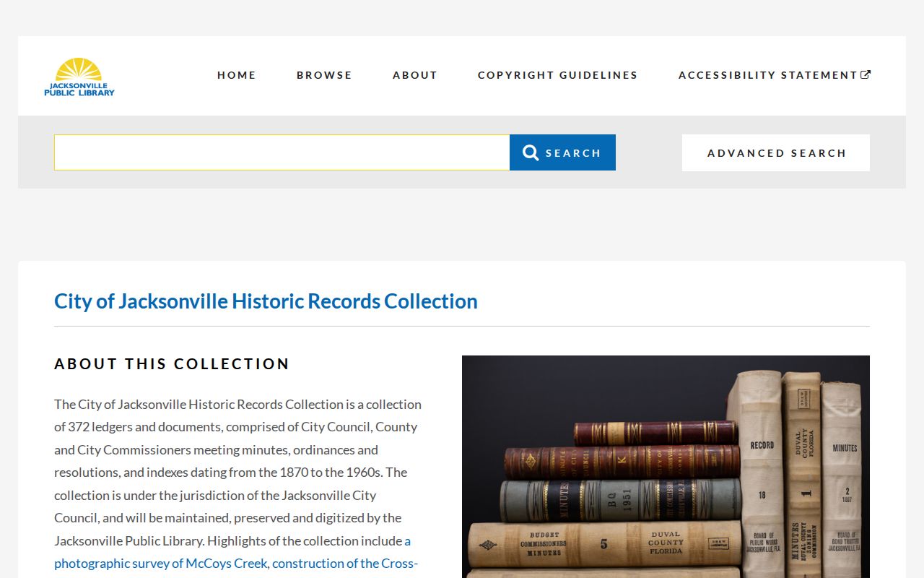The width and height of the screenshot is (924, 578).
Task: Click the City of Jacksonville Historic Records Collection title
Action: (x=266, y=301)
